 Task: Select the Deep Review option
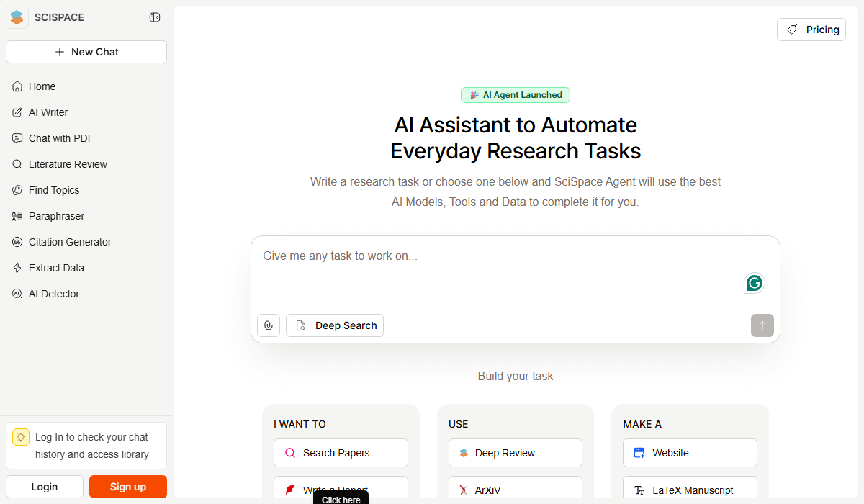tap(516, 453)
